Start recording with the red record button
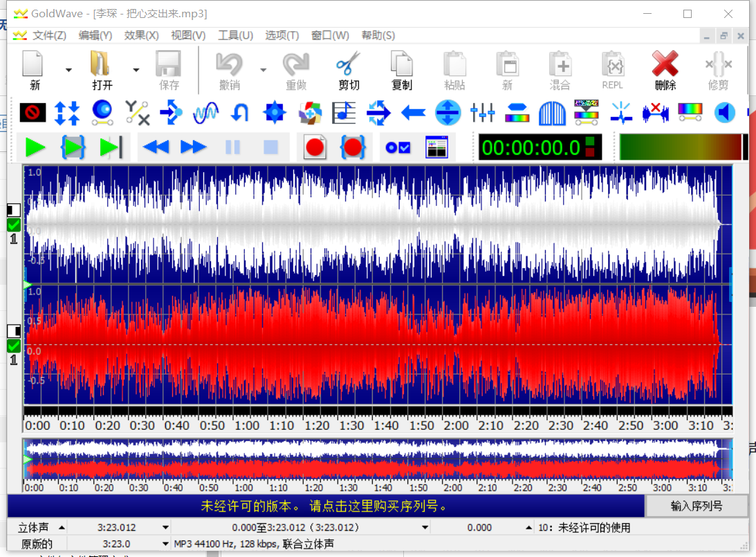Viewport: 756px width, 557px height. click(x=315, y=147)
